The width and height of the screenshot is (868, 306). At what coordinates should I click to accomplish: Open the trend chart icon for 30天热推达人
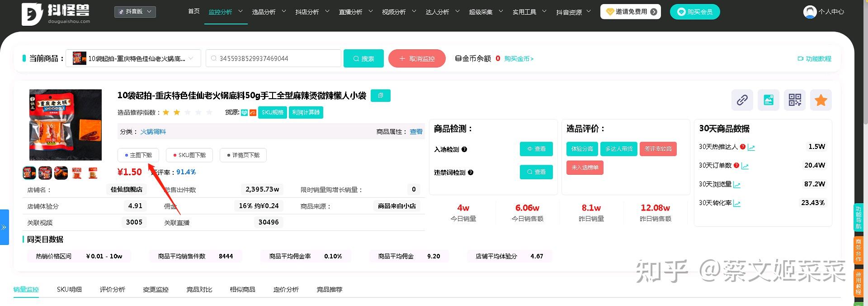pos(751,147)
